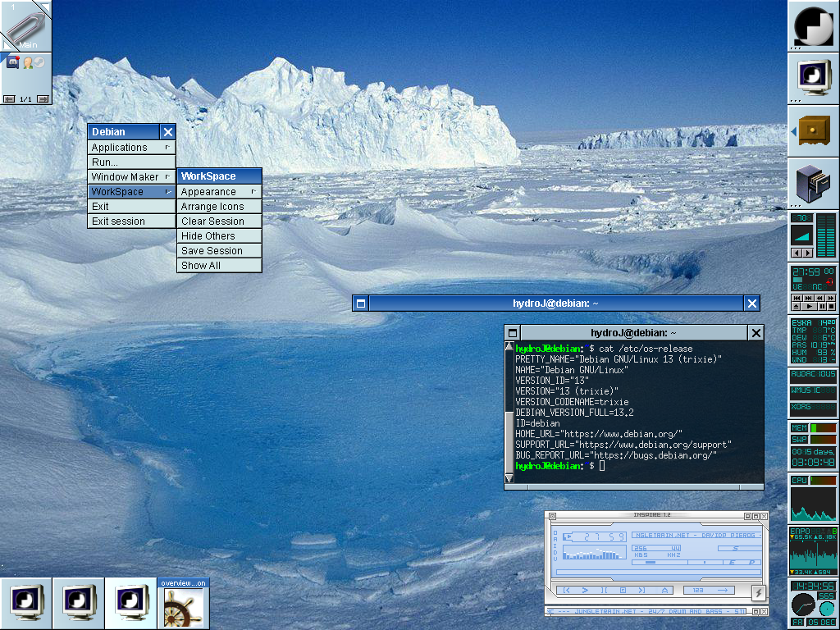Click the volume level triangle in mixer applet
This screenshot has width=840, height=630.
point(802,236)
